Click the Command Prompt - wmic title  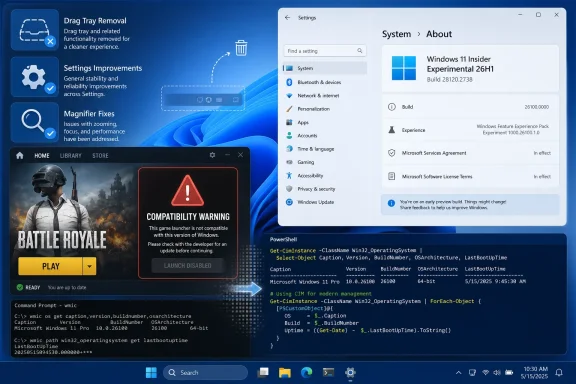(46, 305)
